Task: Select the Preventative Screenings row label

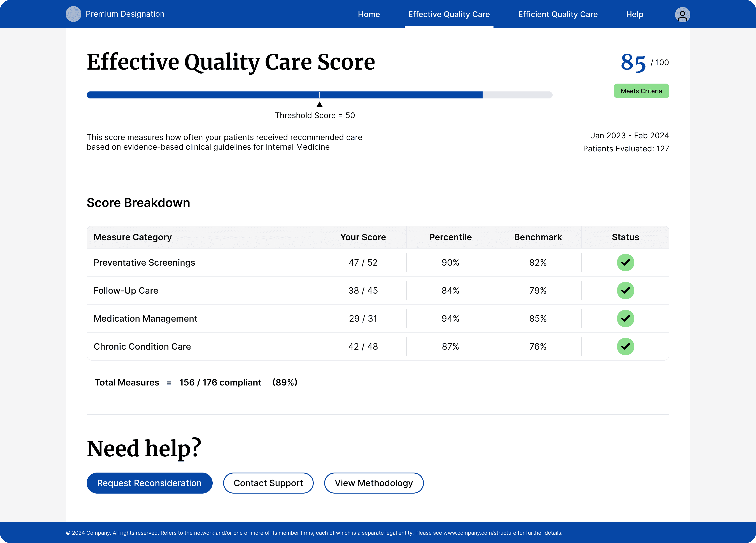Action: pos(144,263)
